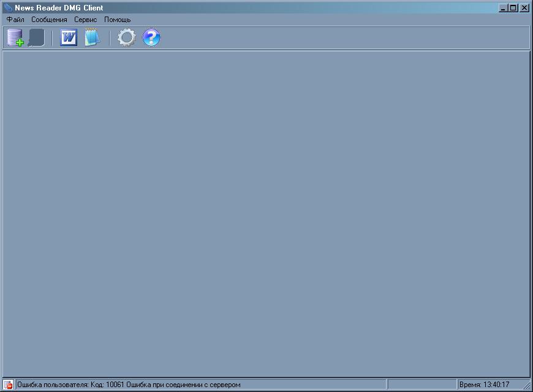Screen dimensions: 533x392
Task: Open the Помощь menu
Action: 117,20
